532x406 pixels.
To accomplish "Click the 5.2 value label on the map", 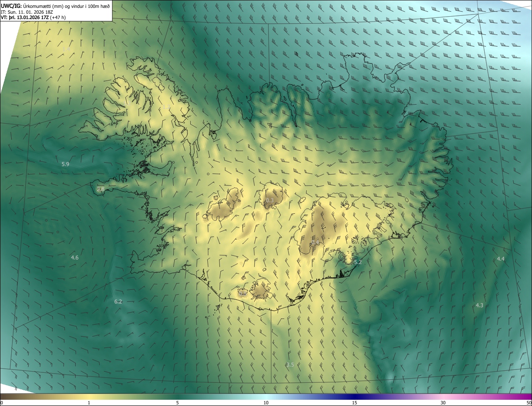I will (x=358, y=262).
